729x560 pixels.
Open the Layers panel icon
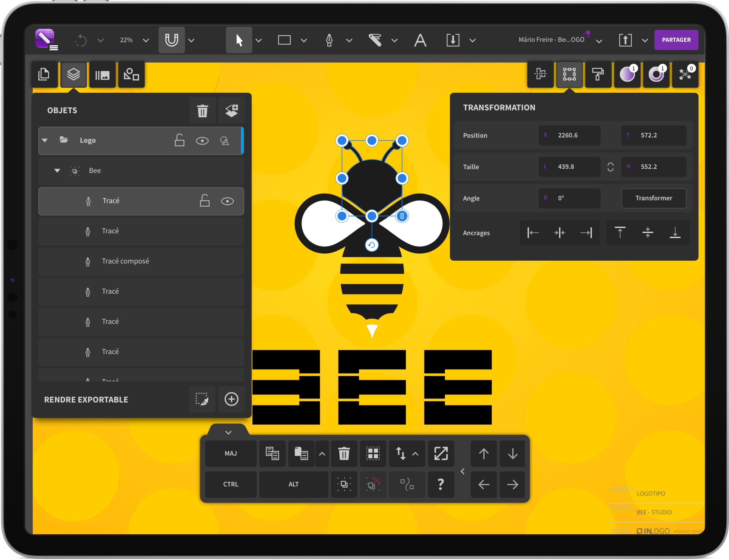(73, 74)
